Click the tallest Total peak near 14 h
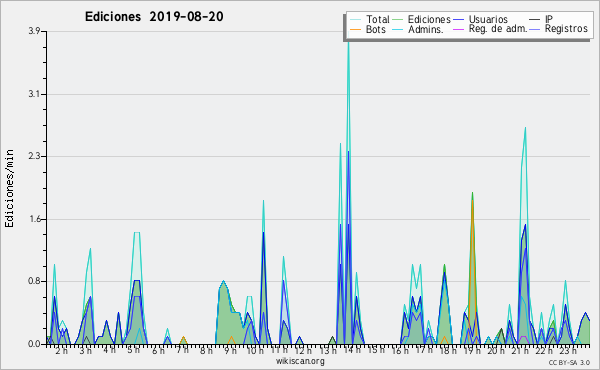 348,43
